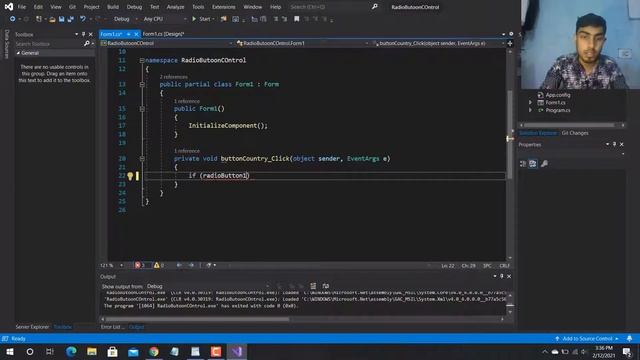Click the Navigate Backward toolbar icon
The image size is (640, 360).
coord(13,19)
